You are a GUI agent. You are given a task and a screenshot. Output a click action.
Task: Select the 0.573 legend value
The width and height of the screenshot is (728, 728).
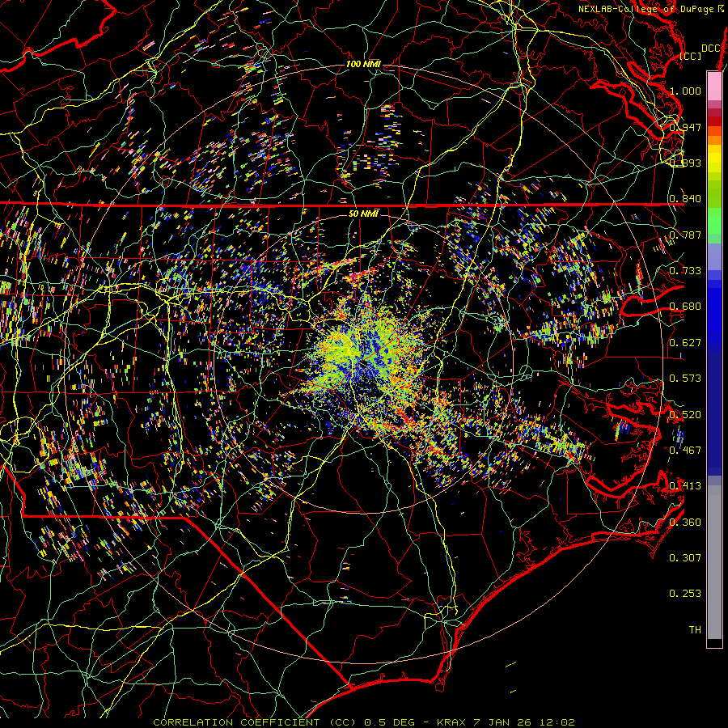(685, 379)
